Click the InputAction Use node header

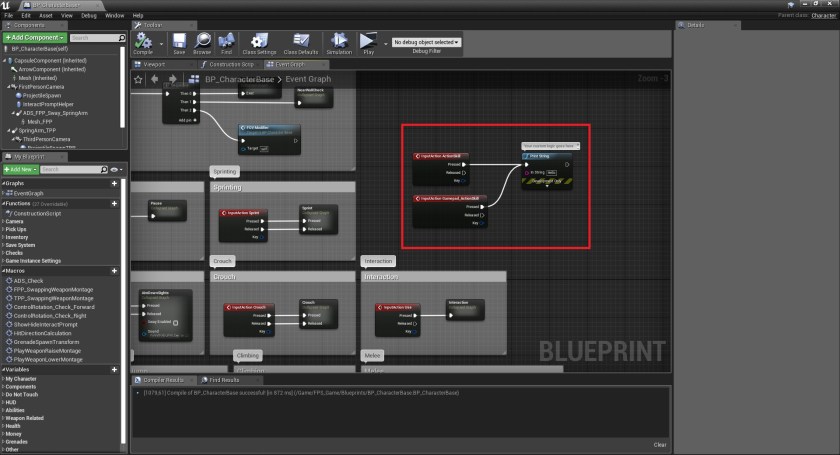coord(398,307)
